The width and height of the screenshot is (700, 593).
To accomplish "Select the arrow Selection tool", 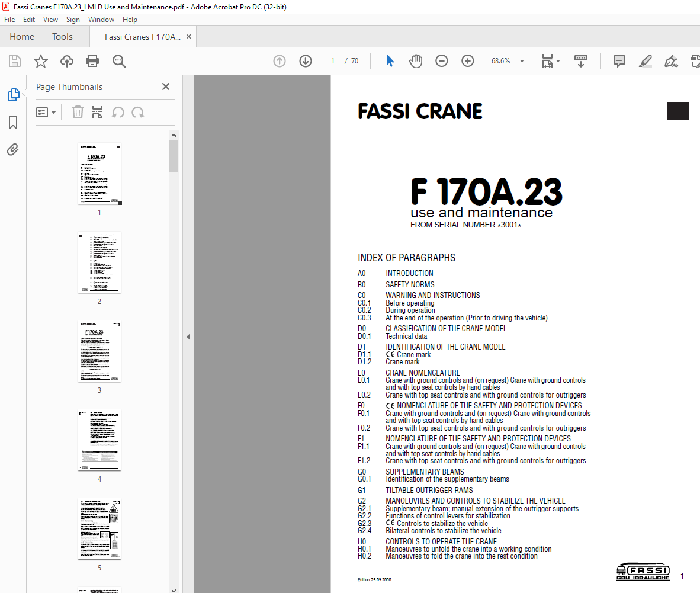I will click(390, 61).
